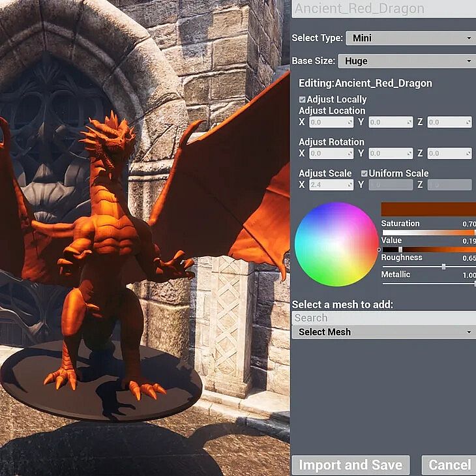This screenshot has width=476, height=476.
Task: Click the Adjust Location Z field
Action: click(449, 122)
